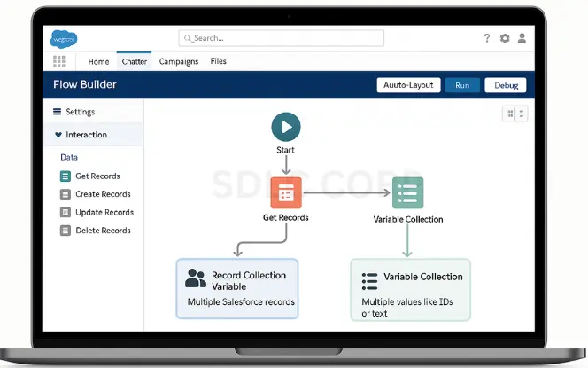Viewport: 588px width, 368px height.
Task: Choose Update Records in the sidebar list
Action: pos(104,212)
